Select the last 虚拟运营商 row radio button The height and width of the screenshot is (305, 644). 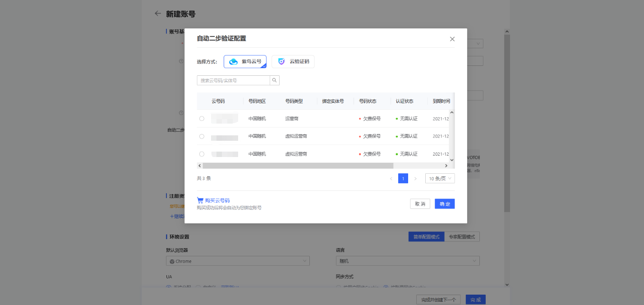pyautogui.click(x=202, y=153)
